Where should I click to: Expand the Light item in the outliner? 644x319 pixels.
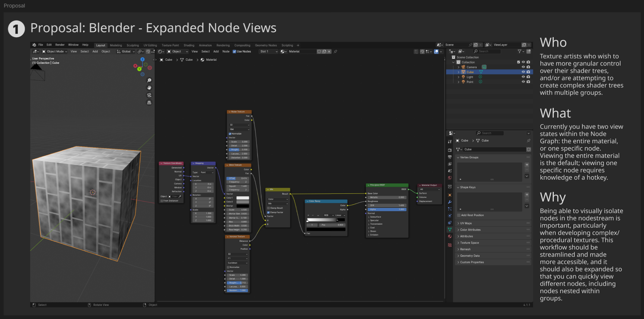pyautogui.click(x=458, y=77)
